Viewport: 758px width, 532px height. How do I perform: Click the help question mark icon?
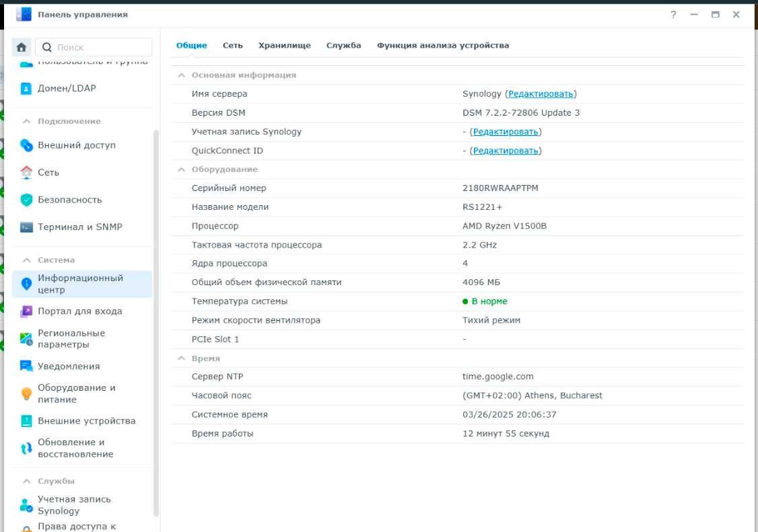point(673,15)
